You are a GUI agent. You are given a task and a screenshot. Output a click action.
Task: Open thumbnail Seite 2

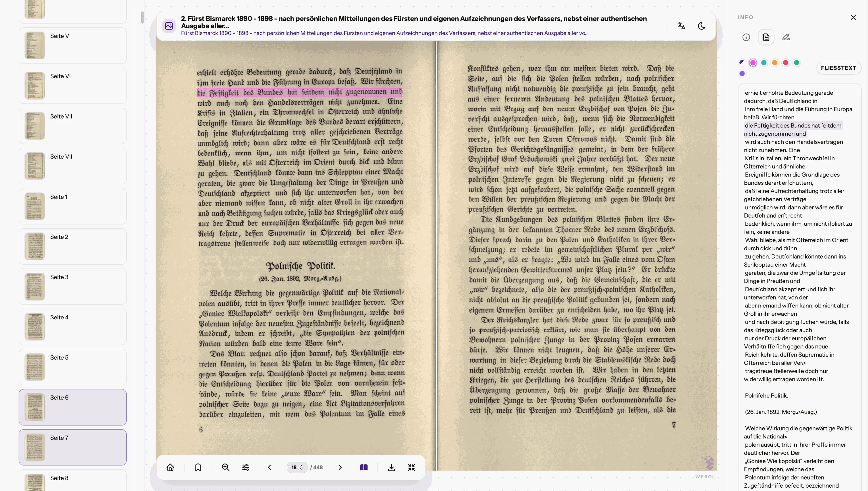coord(72,246)
